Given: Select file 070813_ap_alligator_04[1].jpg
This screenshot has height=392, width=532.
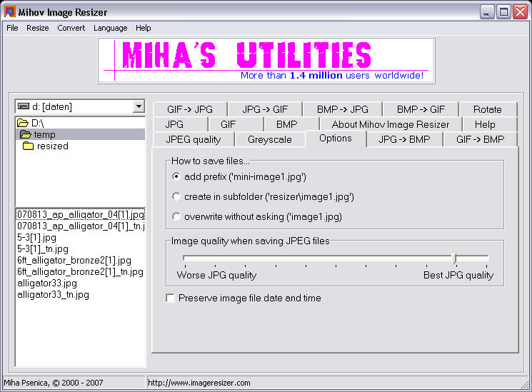Looking at the screenshot, I should [x=81, y=214].
